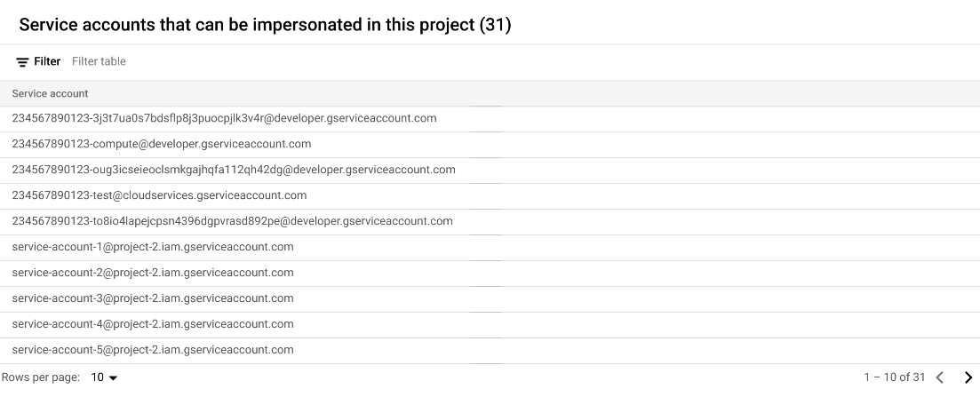Open the rows per page dropdown

tap(104, 377)
